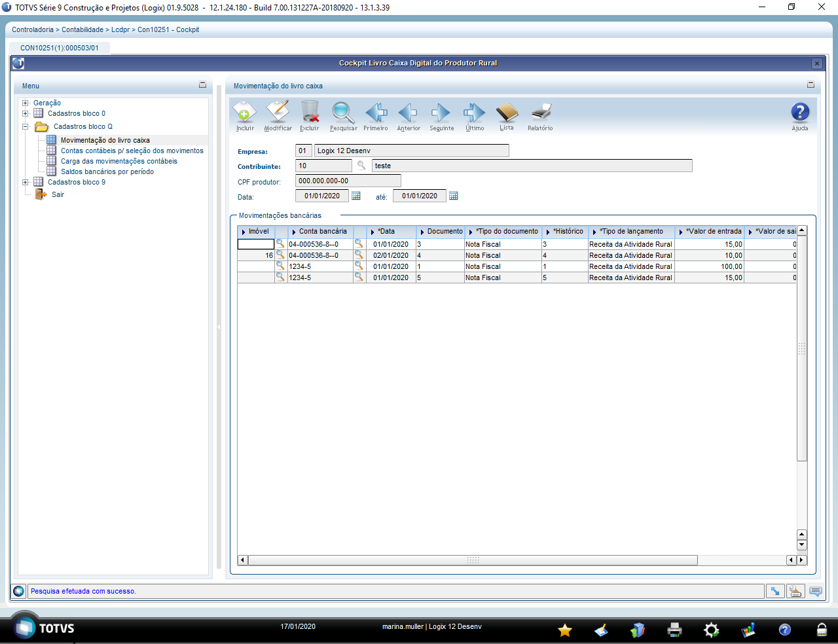Screen dimensions: 838x644
Task: Click the horizontal scrollbar thumb of the table
Action: coord(473,560)
